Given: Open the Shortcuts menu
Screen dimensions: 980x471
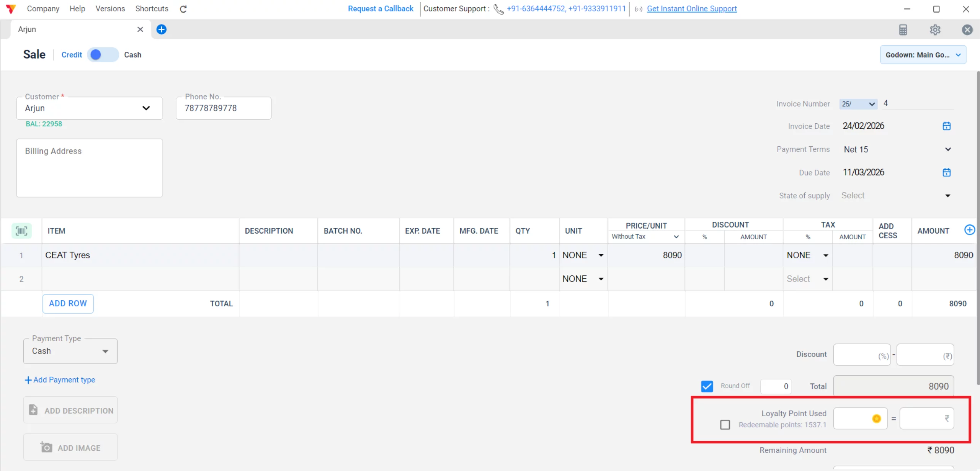Looking at the screenshot, I should point(152,9).
